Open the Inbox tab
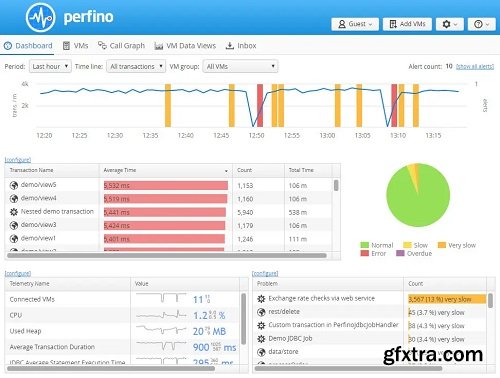 241,46
